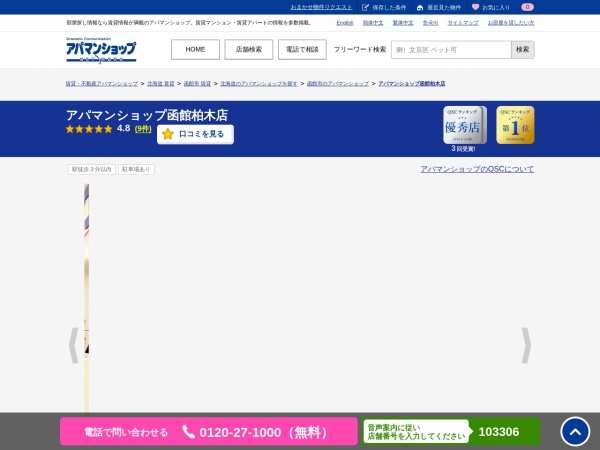Open the (9件) review count link
Image resolution: width=600 pixels, height=450 pixels.
point(143,129)
